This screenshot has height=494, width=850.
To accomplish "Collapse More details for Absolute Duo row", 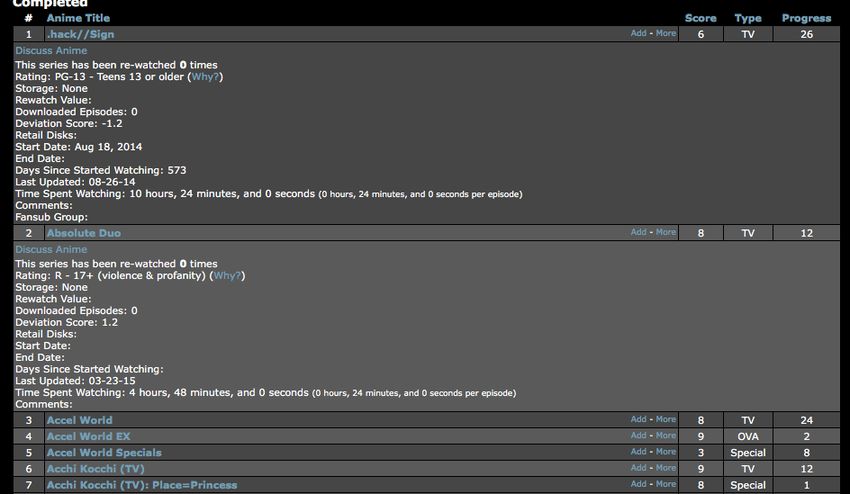I will (666, 232).
